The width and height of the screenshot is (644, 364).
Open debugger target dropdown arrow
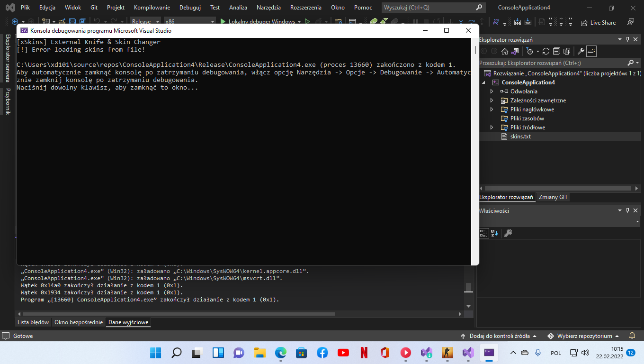[x=299, y=22]
